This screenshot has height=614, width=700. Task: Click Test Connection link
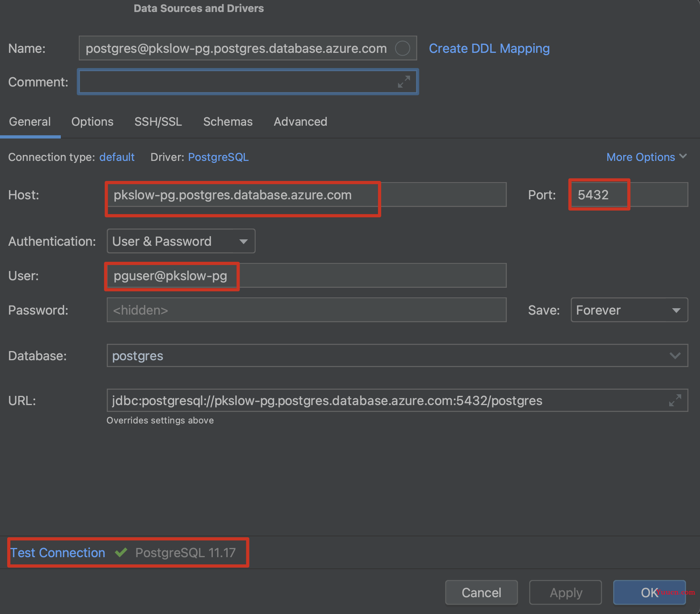click(58, 552)
